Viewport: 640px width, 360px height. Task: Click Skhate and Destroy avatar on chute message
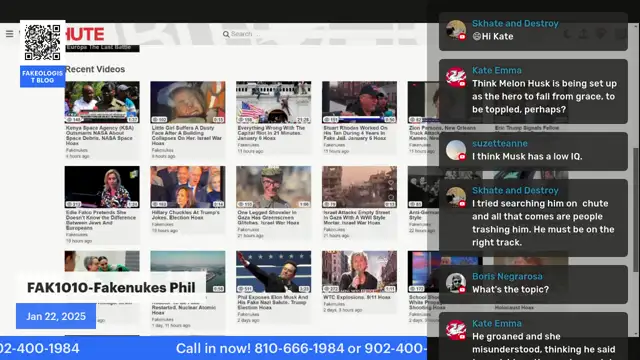pyautogui.click(x=456, y=197)
